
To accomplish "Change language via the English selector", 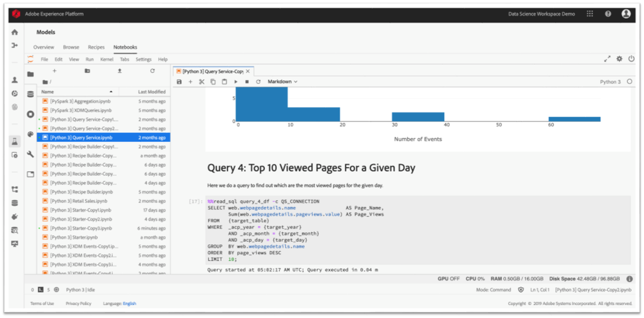I will (x=130, y=303).
